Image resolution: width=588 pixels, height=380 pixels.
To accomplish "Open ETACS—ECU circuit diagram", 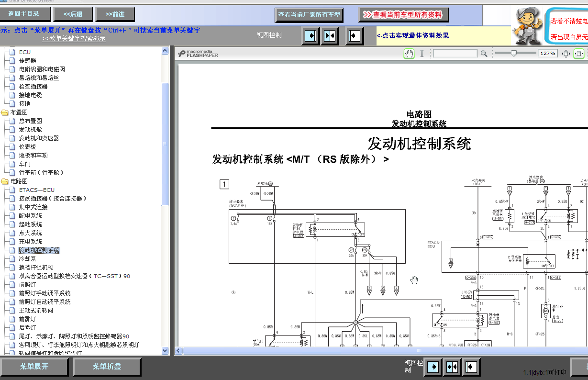I will 37,190.
